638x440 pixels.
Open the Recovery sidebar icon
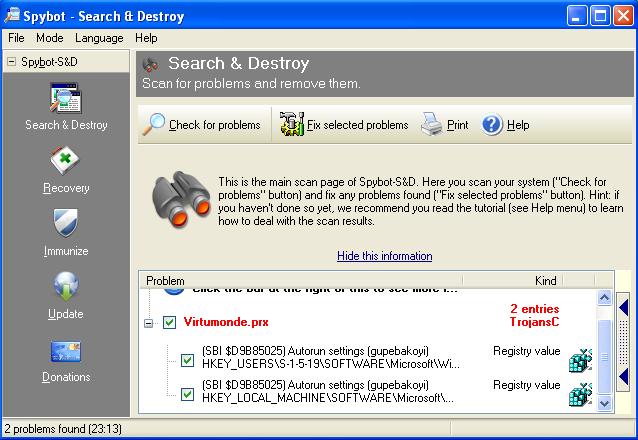coord(65,160)
